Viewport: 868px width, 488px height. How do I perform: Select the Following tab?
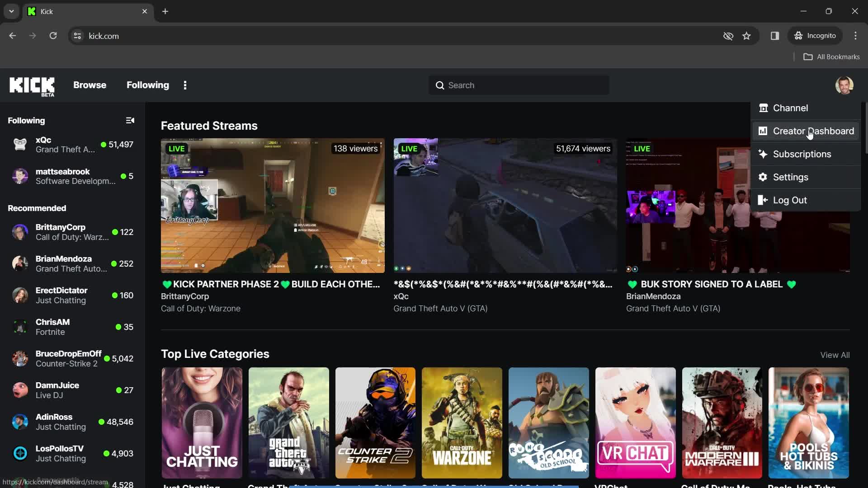[x=147, y=84]
